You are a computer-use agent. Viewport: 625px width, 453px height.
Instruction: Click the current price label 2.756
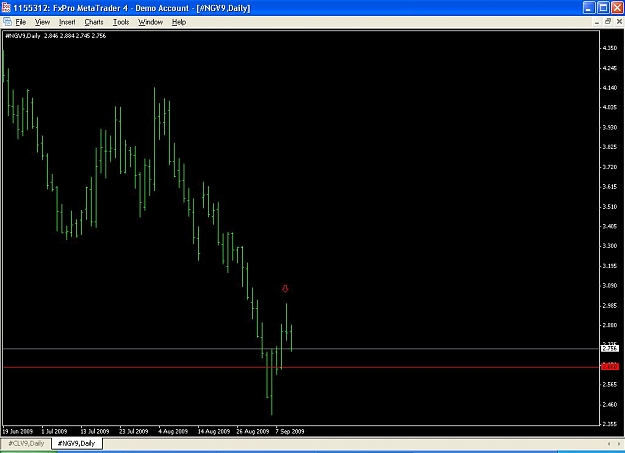tap(610, 349)
